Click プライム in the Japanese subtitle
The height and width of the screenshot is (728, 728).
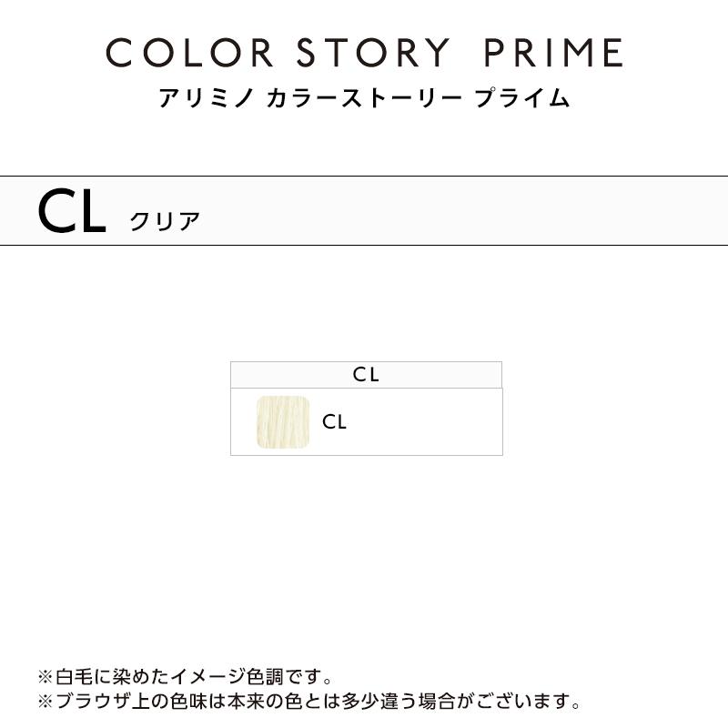pyautogui.click(x=523, y=98)
